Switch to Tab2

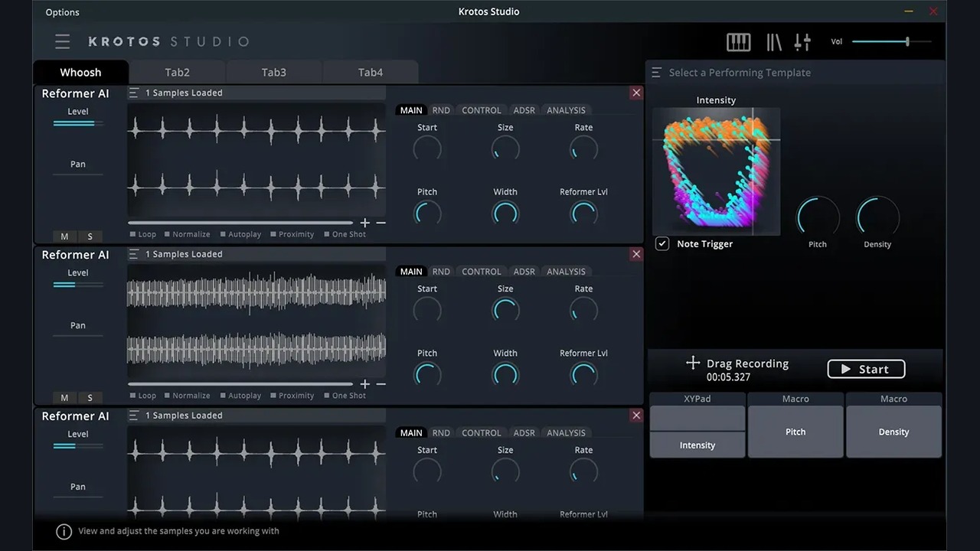point(177,72)
